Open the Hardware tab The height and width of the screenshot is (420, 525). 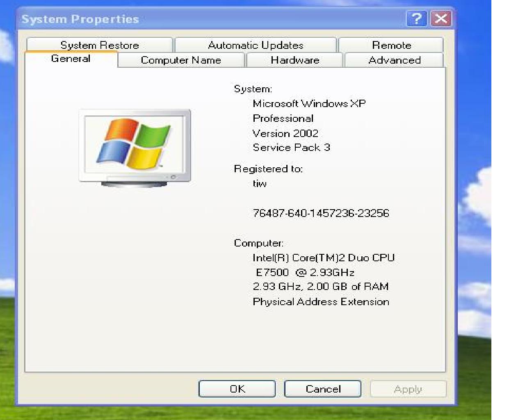[295, 60]
